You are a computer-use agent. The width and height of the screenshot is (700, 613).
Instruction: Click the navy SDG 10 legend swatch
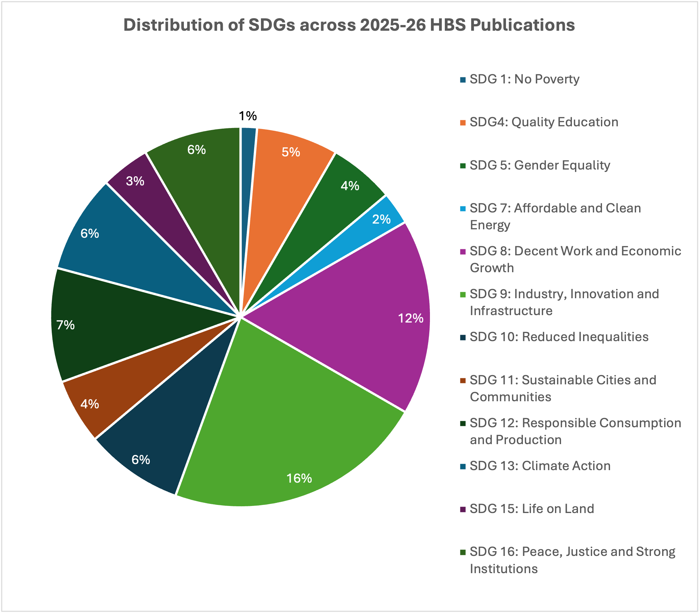463,338
